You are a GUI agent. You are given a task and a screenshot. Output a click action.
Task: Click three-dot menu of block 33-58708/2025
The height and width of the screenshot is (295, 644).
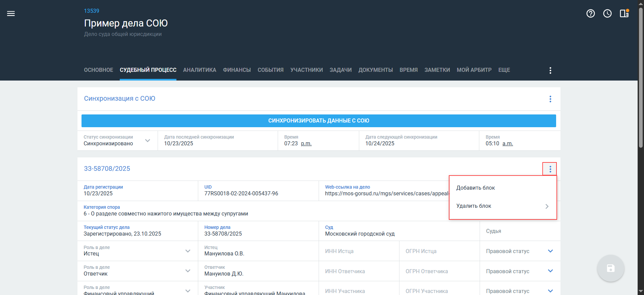point(550,169)
